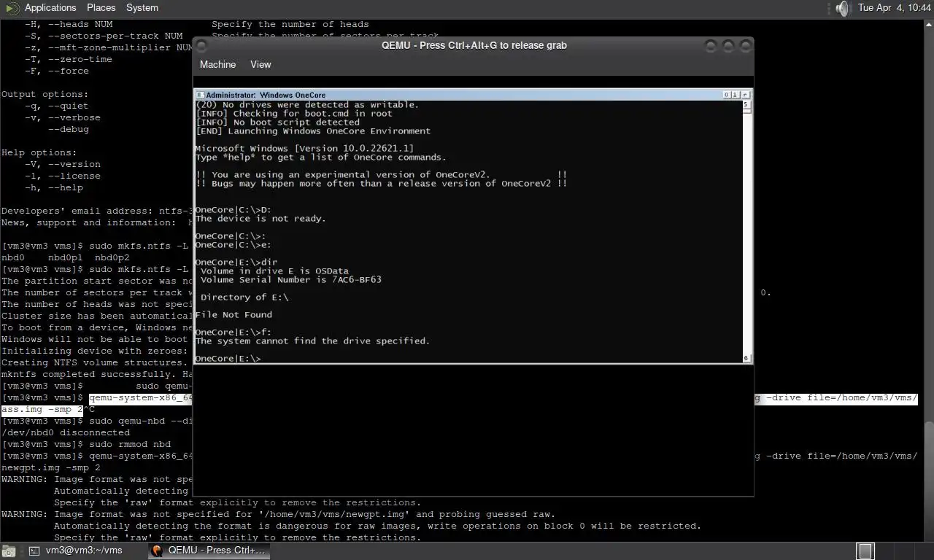The height and width of the screenshot is (560, 934).
Task: Click the OneCore window '1' maximize button
Action: click(x=736, y=95)
